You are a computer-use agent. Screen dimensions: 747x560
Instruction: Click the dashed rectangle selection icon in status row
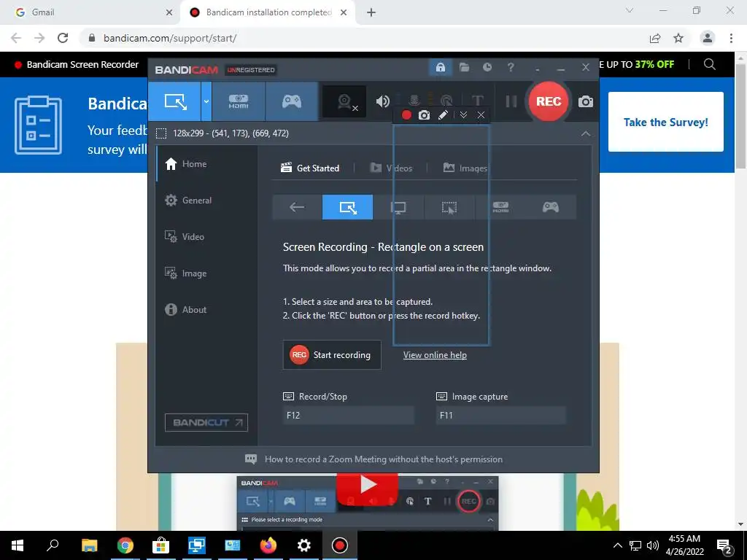[x=161, y=133]
